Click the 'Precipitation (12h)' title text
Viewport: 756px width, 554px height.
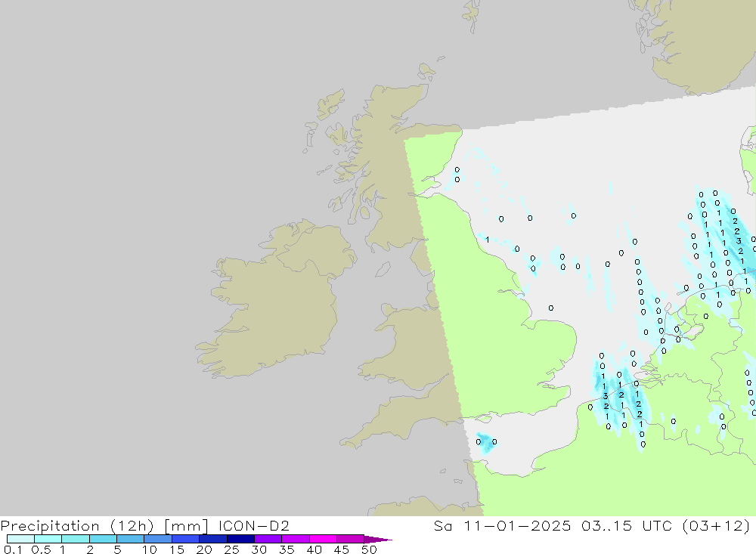click(77, 525)
